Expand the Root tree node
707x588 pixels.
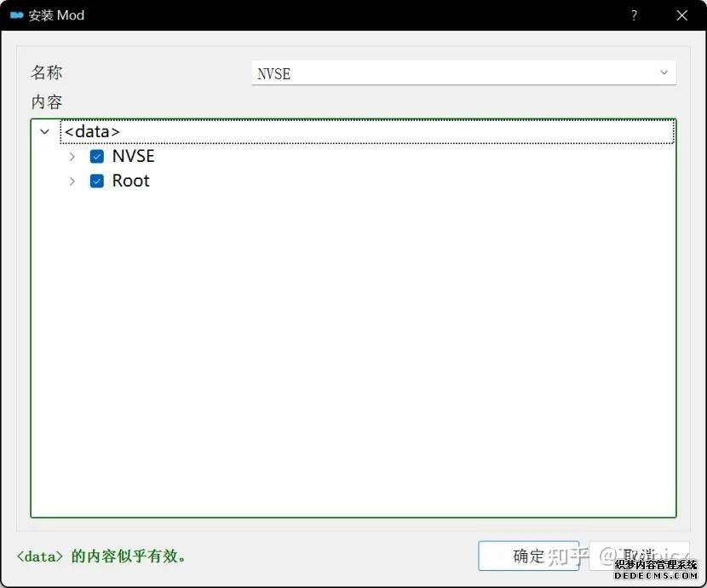click(72, 181)
